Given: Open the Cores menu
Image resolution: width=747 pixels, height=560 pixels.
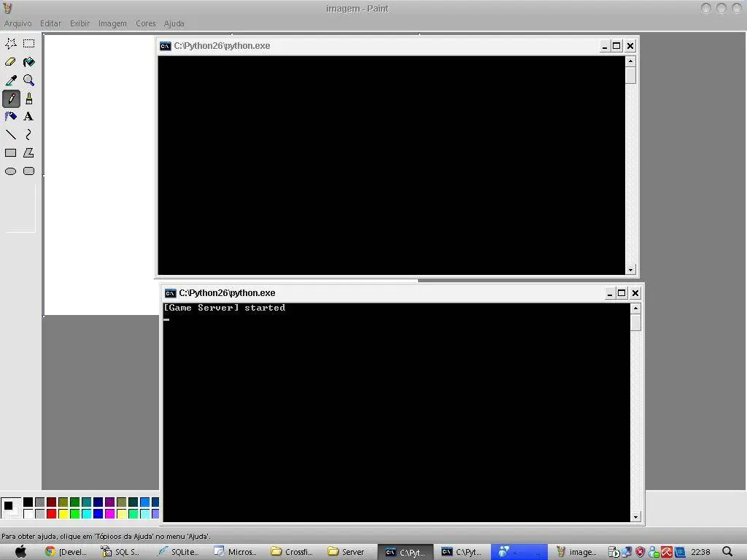Looking at the screenshot, I should 145,23.
